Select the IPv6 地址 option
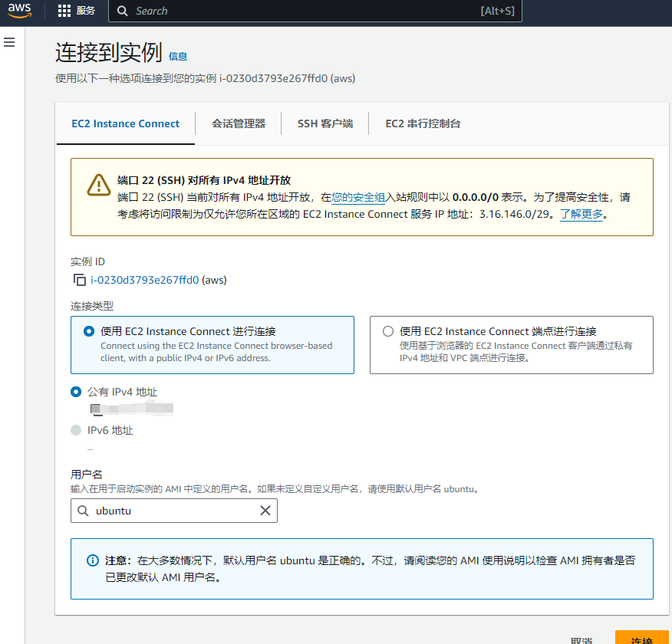Image resolution: width=672 pixels, height=644 pixels. [x=75, y=430]
